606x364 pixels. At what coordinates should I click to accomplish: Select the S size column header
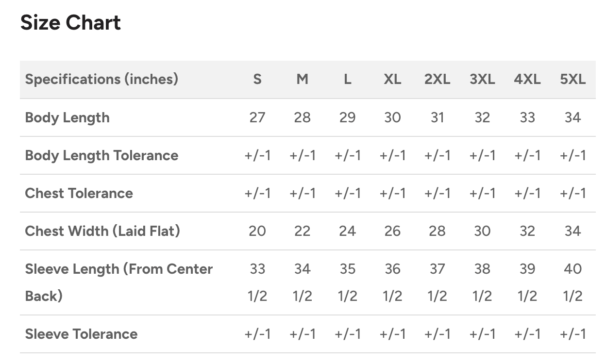click(257, 79)
